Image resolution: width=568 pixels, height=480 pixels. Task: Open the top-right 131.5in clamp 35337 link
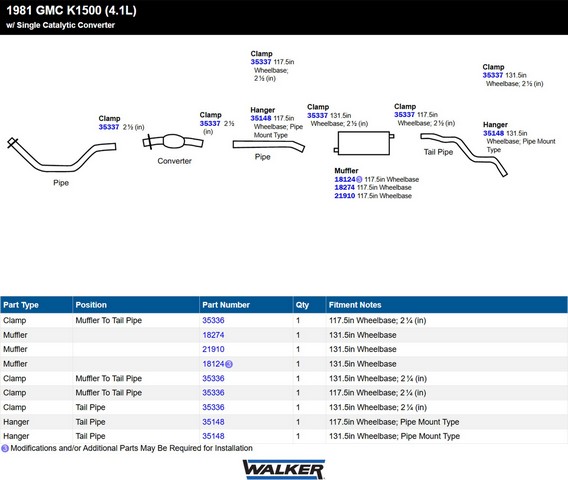(493, 75)
